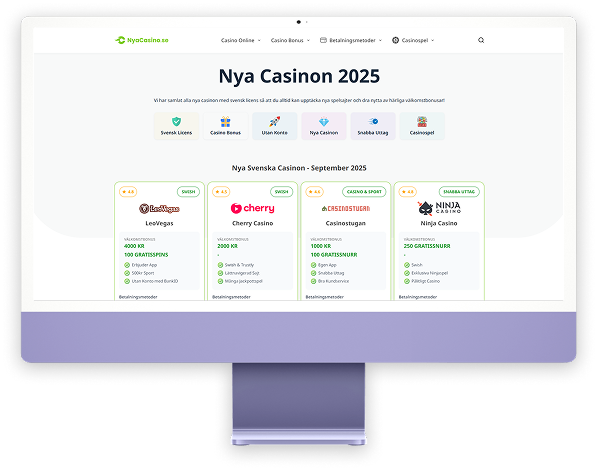This screenshot has width=597, height=470.
Task: Click the intro paragraph about svensk licens
Action: 299,100
